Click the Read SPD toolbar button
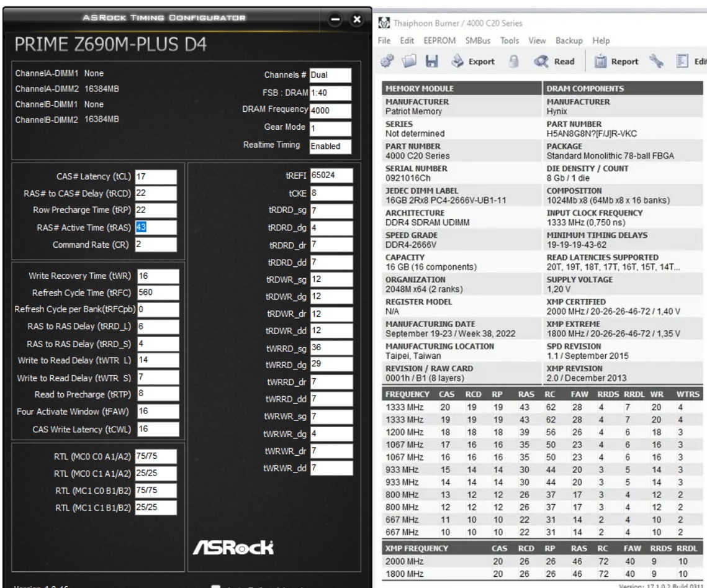 tap(554, 61)
